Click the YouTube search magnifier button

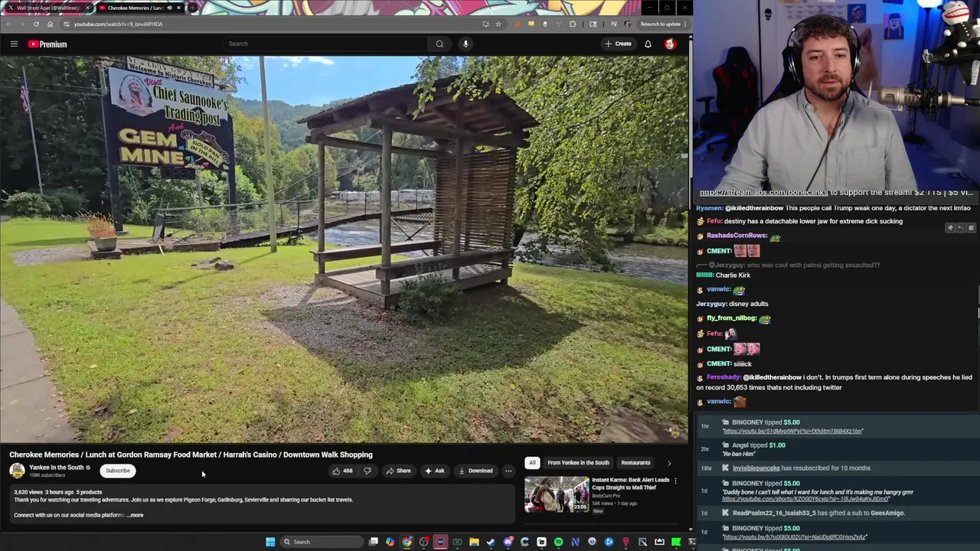coord(439,44)
